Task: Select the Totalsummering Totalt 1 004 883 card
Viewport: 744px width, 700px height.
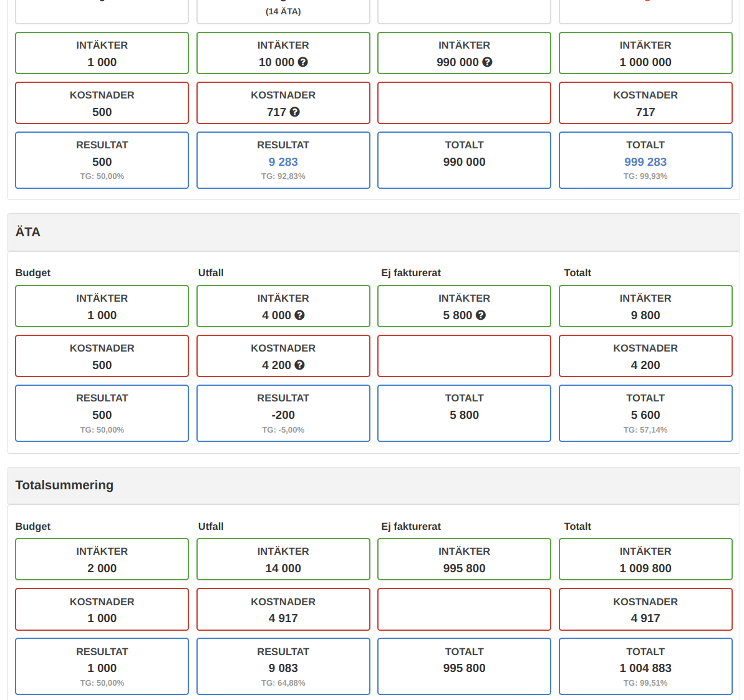Action: pyautogui.click(x=645, y=666)
